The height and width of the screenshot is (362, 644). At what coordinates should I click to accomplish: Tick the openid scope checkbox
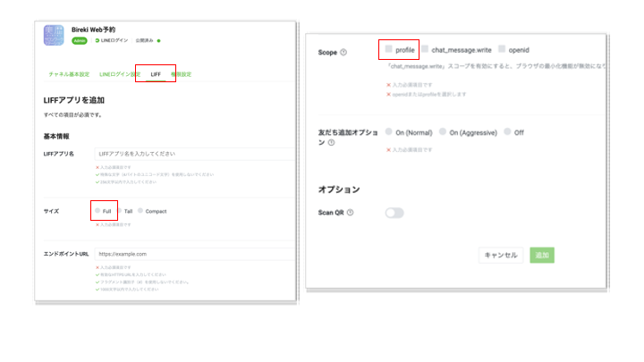pyautogui.click(x=503, y=50)
